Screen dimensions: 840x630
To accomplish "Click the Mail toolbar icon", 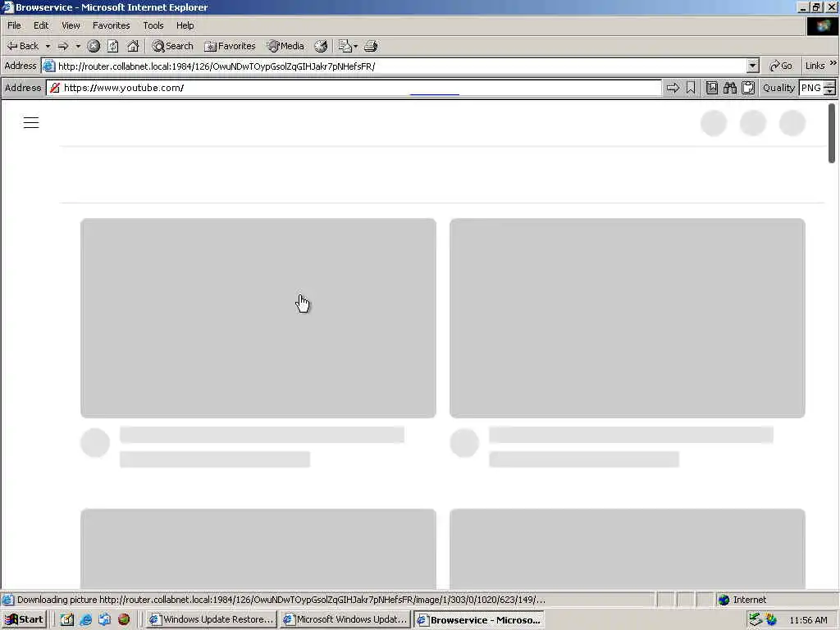I will 345,46.
